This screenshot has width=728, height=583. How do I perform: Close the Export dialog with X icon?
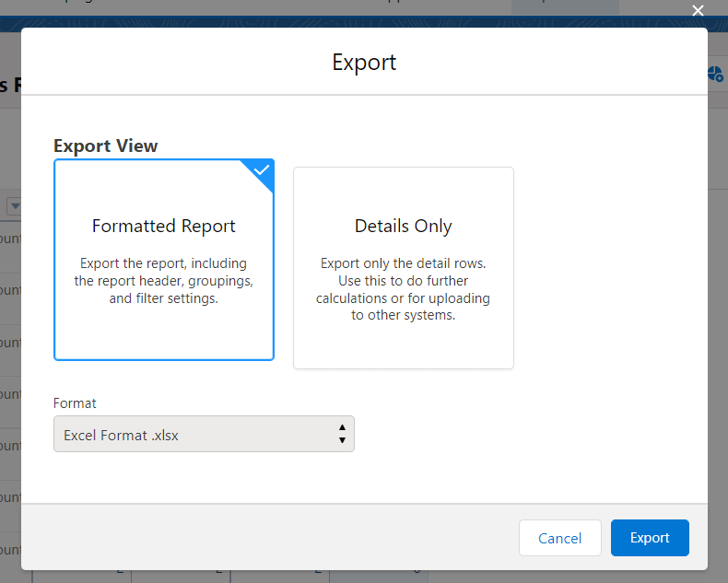click(698, 10)
